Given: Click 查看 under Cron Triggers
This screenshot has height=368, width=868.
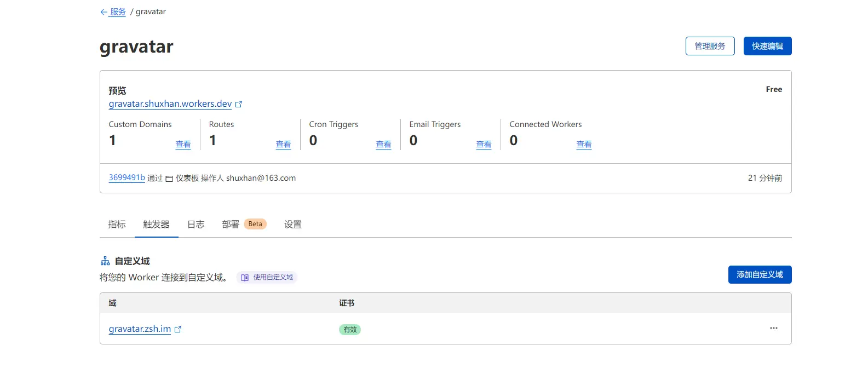Looking at the screenshot, I should [x=383, y=145].
